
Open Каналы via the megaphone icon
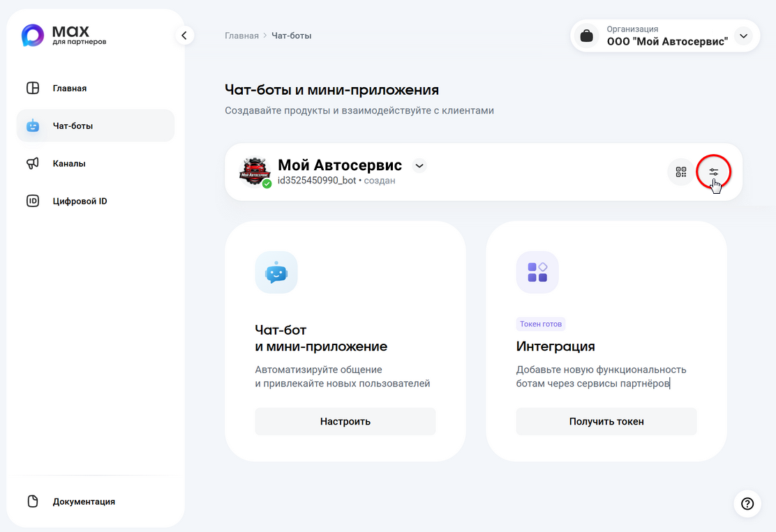[32, 163]
